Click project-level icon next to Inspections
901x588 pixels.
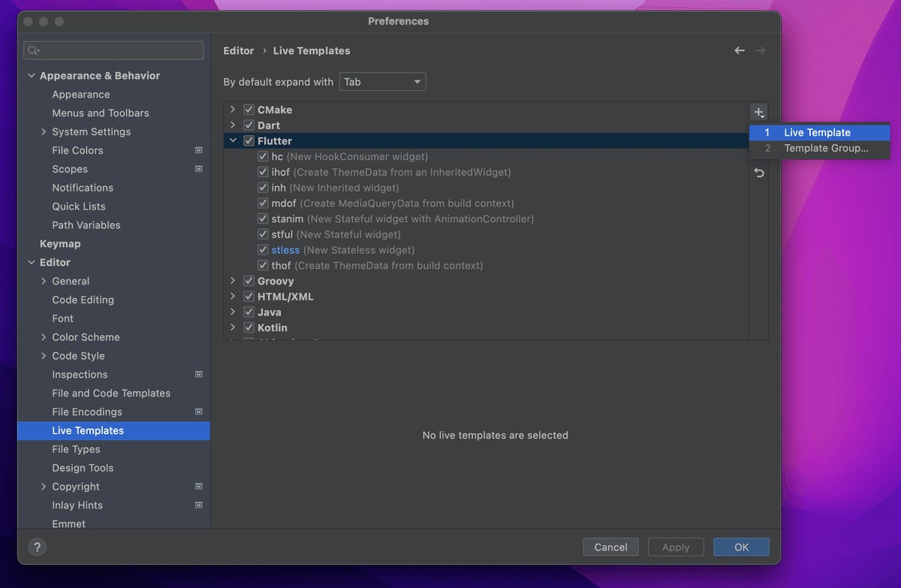pos(199,374)
